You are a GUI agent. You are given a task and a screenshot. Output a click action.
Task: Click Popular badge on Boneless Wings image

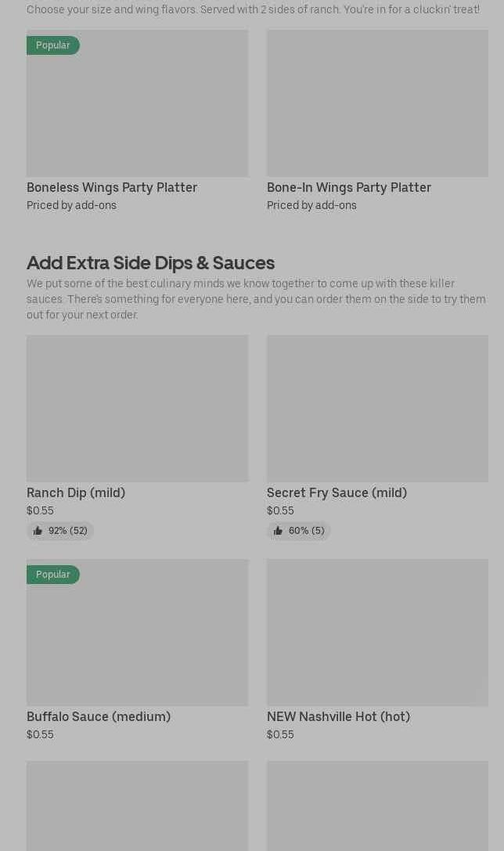click(53, 45)
